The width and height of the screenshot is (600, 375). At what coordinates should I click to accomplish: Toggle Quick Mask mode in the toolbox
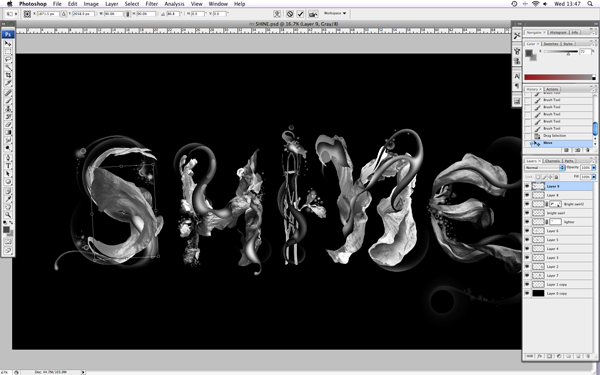(x=8, y=242)
